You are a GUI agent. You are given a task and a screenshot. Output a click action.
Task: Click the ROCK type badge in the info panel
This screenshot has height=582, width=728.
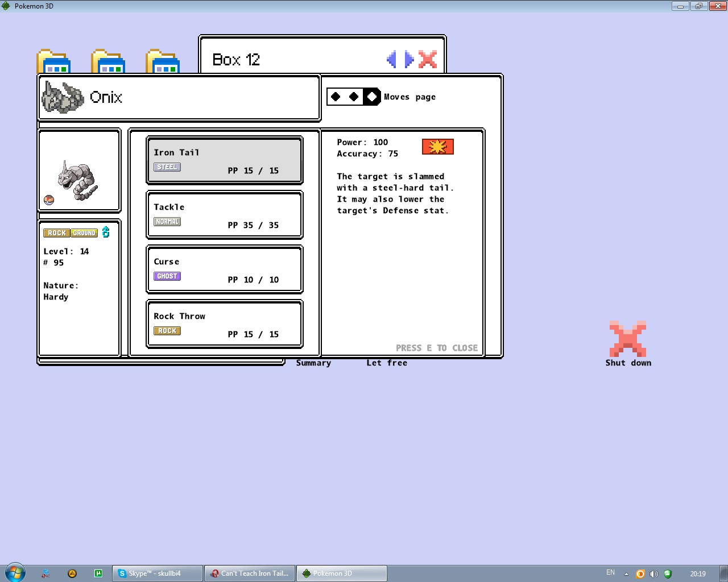click(x=57, y=233)
